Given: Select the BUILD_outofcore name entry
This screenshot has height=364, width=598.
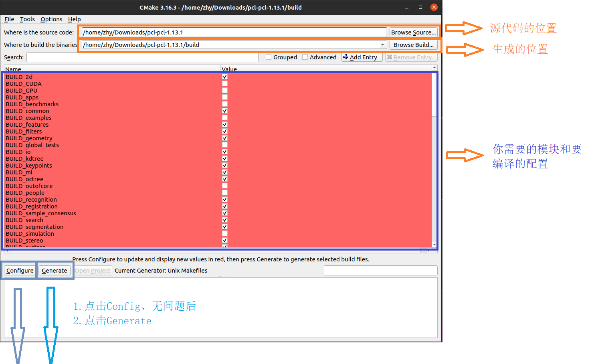Looking at the screenshot, I should pyautogui.click(x=29, y=186).
